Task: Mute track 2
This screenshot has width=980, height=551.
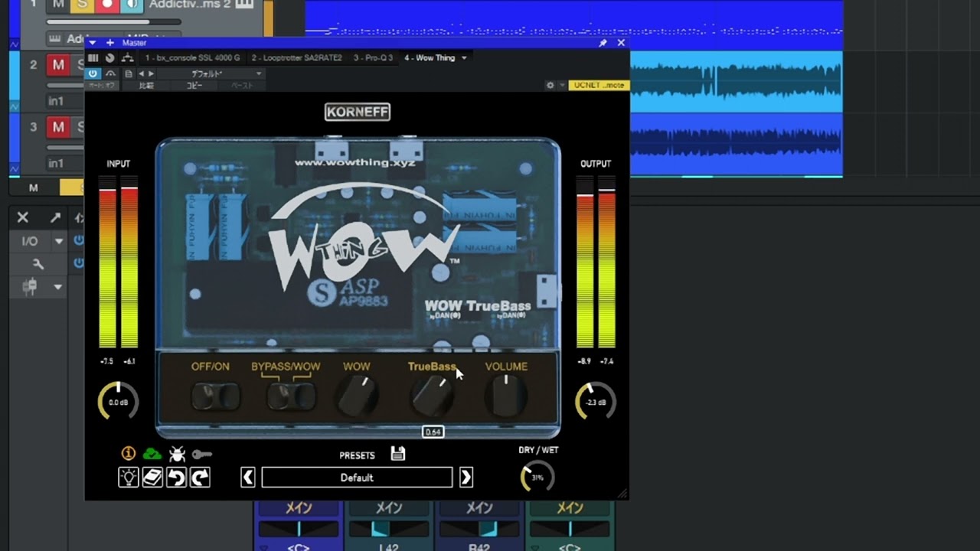Action: (58, 65)
